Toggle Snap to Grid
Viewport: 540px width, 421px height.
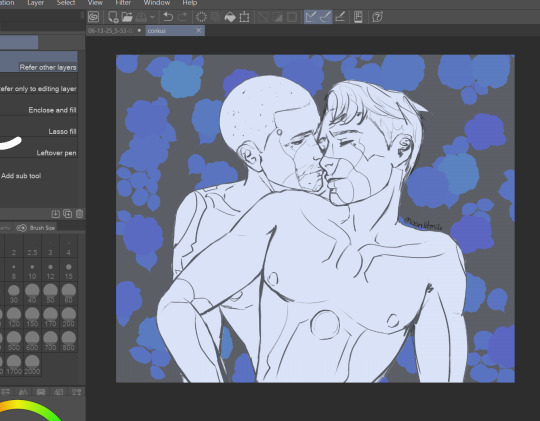click(340, 17)
